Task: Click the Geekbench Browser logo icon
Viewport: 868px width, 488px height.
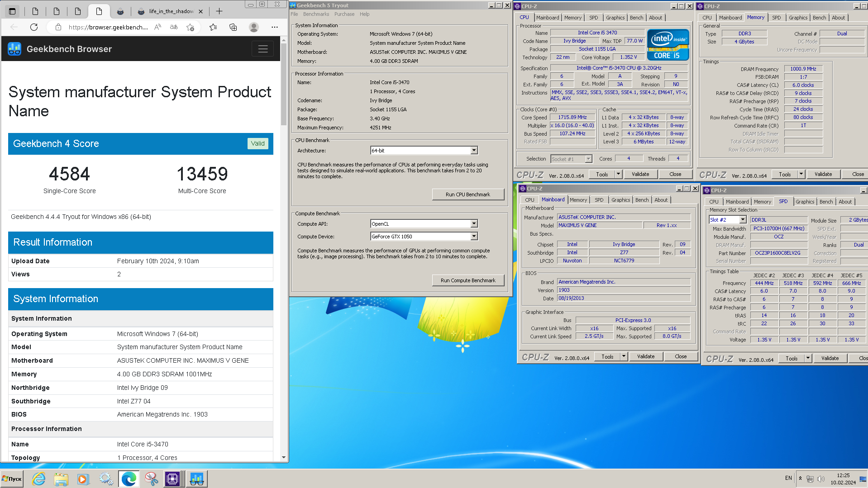Action: click(x=14, y=49)
